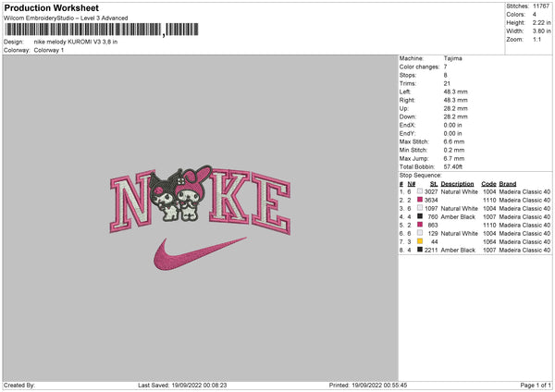The width and height of the screenshot is (555, 392).
Task: Click the white swatch in stop row 3
Action: coord(420,208)
